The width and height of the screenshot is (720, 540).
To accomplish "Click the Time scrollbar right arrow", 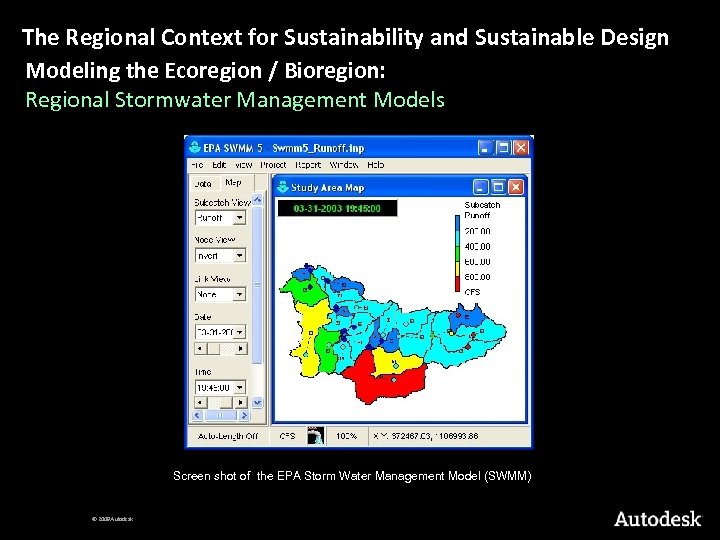I will [x=241, y=403].
